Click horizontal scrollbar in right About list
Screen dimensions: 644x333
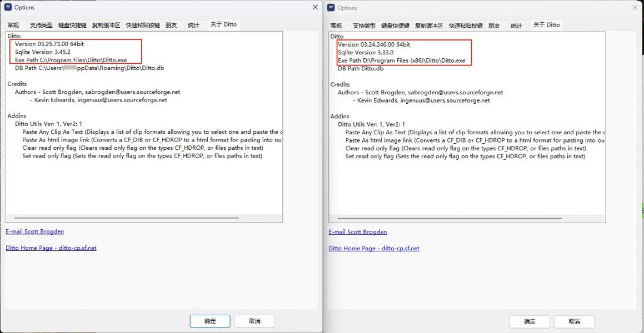click(450, 219)
